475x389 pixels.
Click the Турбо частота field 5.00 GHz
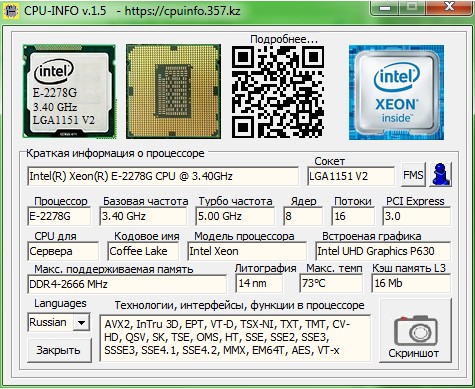click(235, 216)
